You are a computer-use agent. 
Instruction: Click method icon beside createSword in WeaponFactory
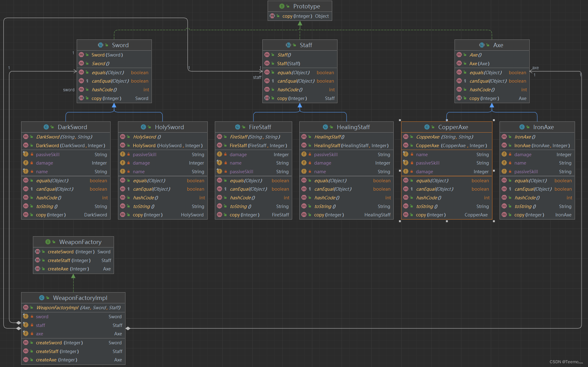pyautogui.click(x=38, y=251)
